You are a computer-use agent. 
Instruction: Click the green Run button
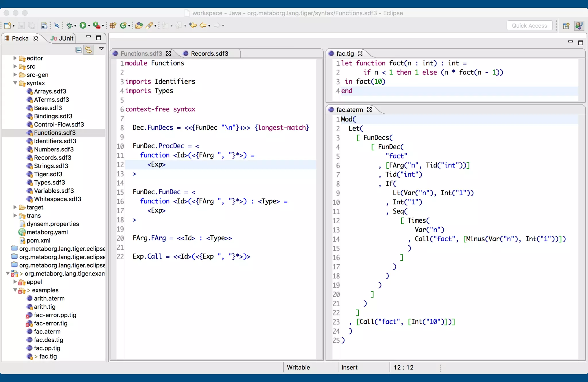[x=83, y=26]
